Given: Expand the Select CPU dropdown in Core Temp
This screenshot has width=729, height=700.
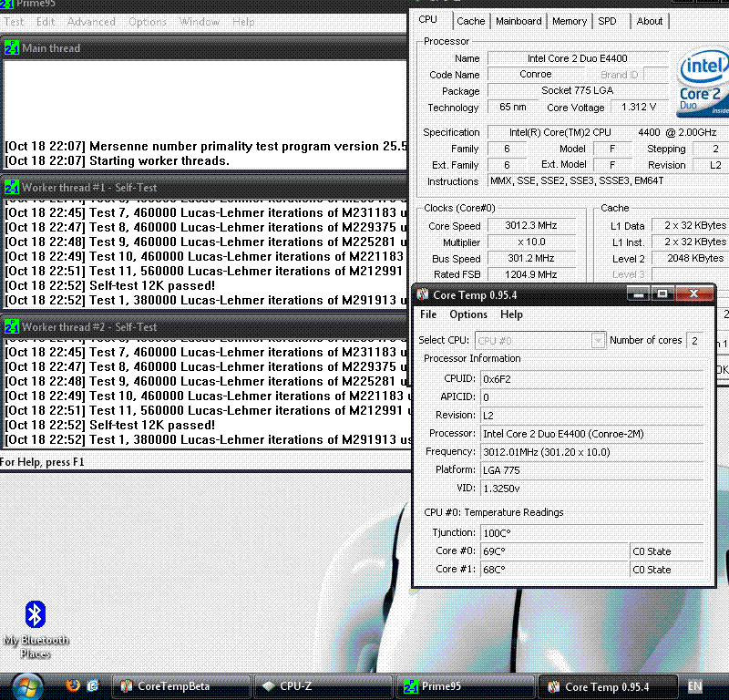Looking at the screenshot, I should [x=598, y=341].
